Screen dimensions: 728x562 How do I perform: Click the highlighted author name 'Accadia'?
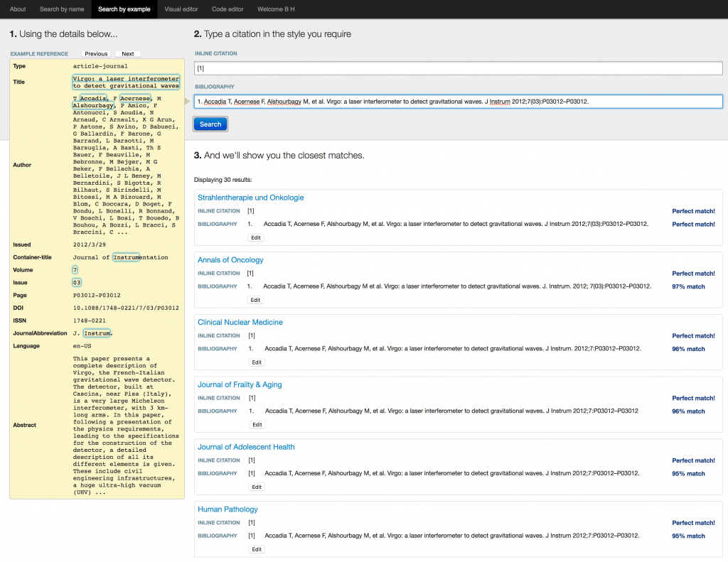93,98
